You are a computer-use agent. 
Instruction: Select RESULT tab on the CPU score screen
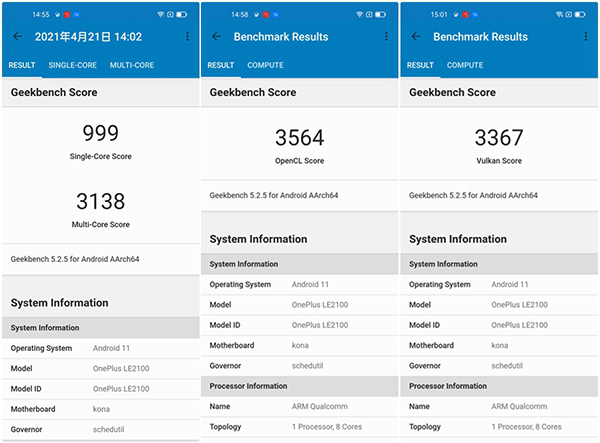pos(22,66)
